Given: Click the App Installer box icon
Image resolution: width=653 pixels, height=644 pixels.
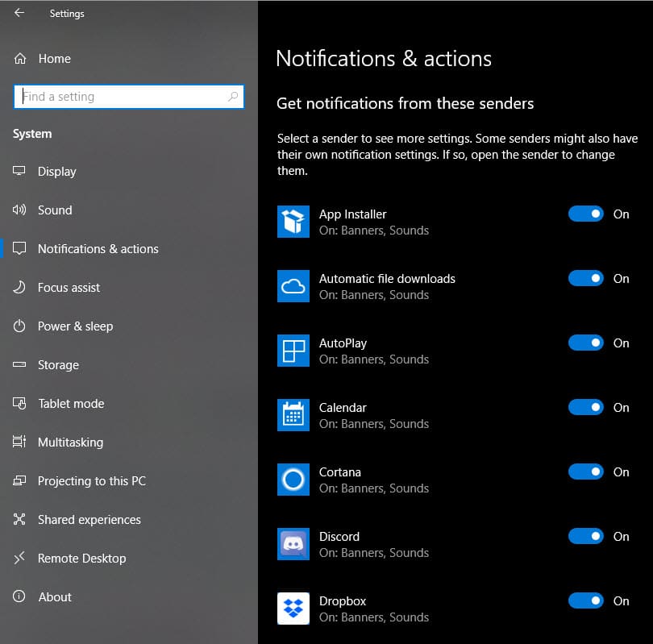Looking at the screenshot, I should tap(293, 222).
